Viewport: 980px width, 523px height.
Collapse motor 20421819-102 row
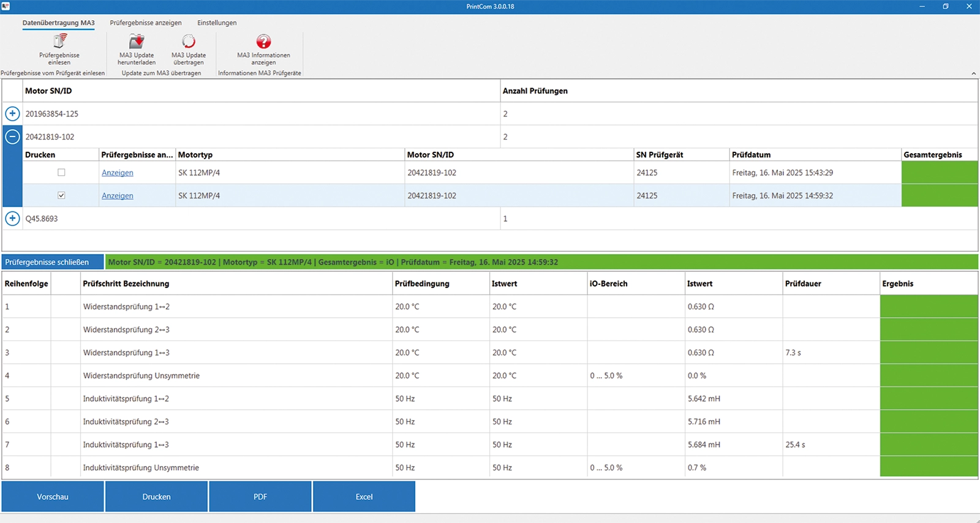pos(12,137)
